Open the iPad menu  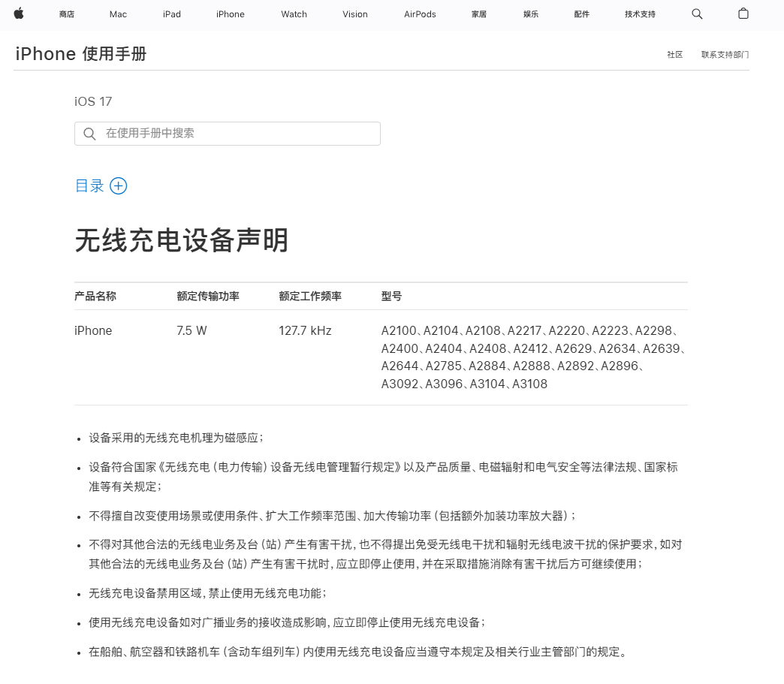pos(171,14)
